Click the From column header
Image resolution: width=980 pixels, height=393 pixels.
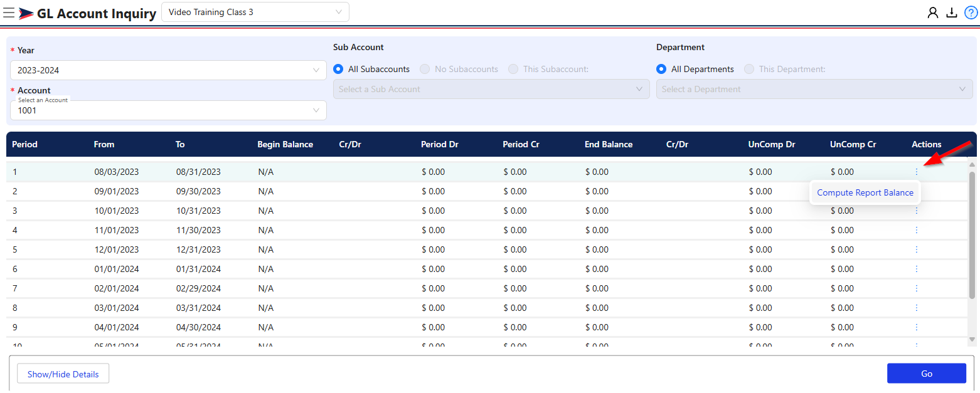[x=104, y=144]
